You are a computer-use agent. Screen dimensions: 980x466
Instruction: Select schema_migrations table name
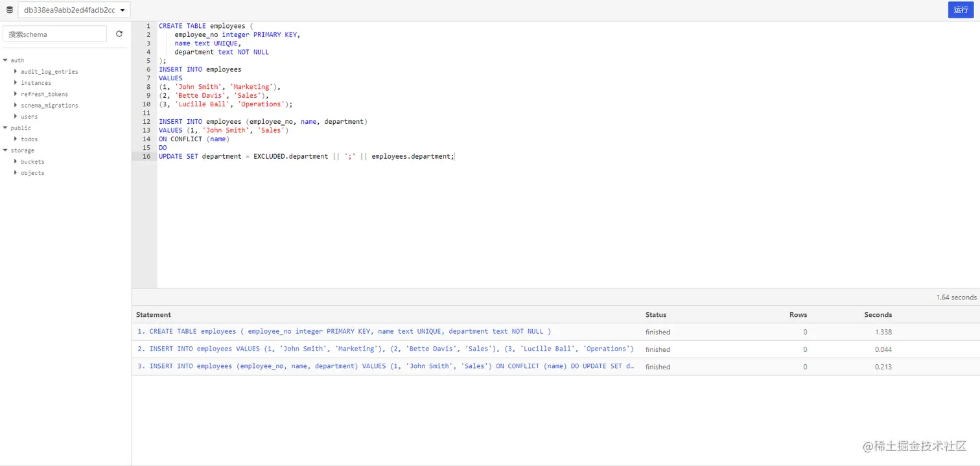49,106
